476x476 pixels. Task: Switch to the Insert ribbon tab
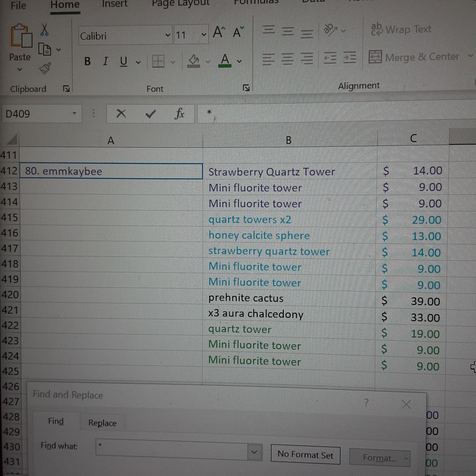[x=115, y=4]
